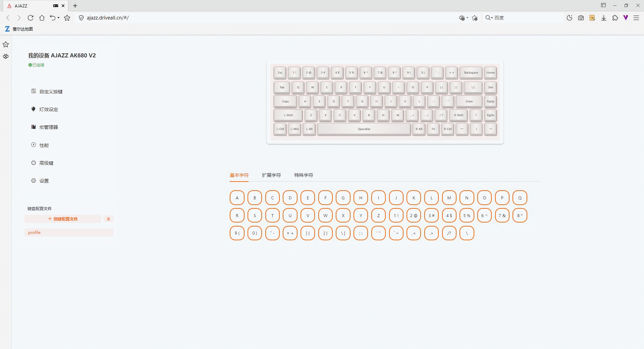Open the browser downloads arrow icon
644x349 pixels.
pos(603,18)
